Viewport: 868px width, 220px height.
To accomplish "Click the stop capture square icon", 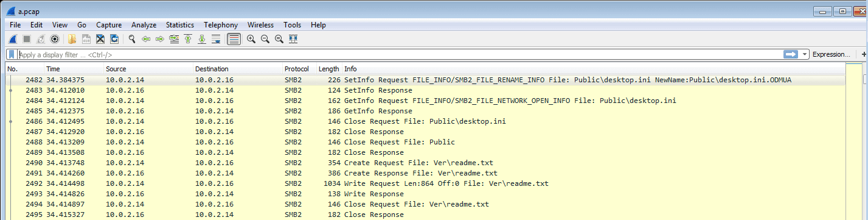I will tap(26, 39).
